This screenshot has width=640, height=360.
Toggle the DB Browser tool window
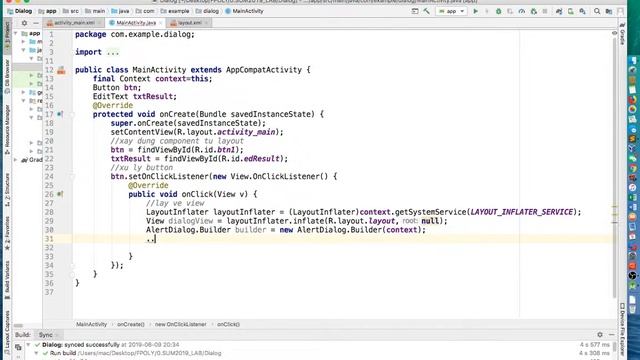(x=7, y=76)
